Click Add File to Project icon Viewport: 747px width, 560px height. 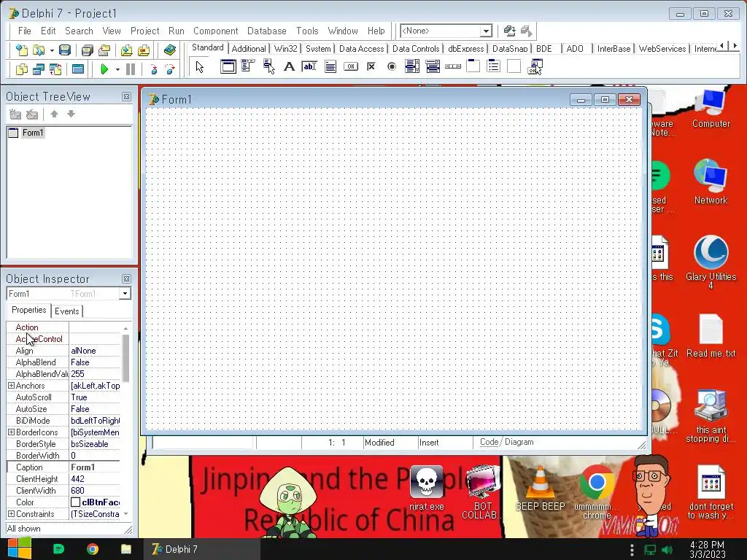[126, 50]
